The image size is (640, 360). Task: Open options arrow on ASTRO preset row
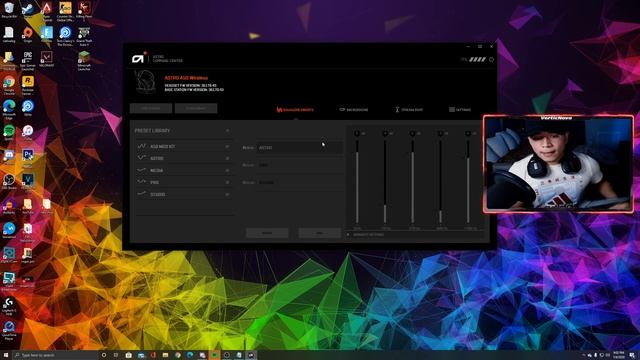[x=227, y=158]
